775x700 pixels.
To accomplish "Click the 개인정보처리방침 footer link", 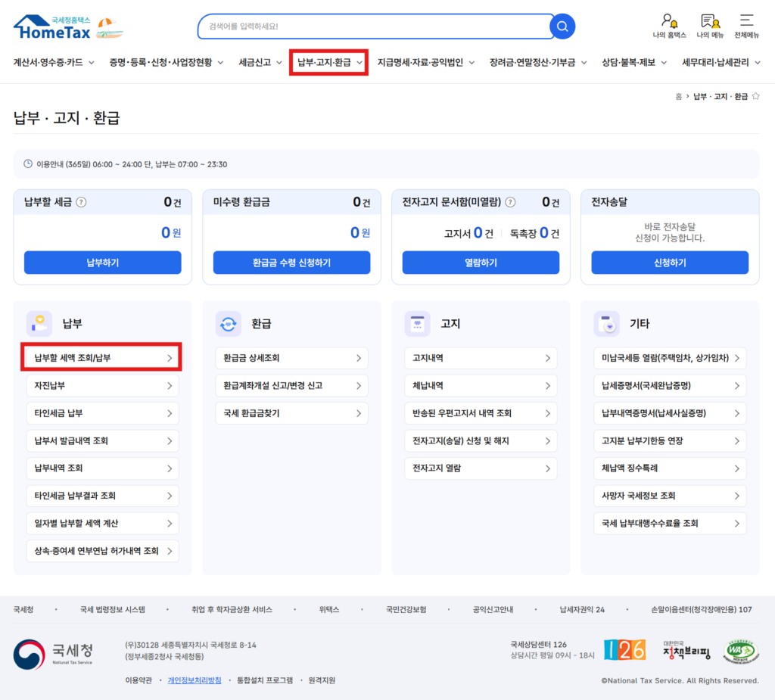I will click(x=195, y=681).
